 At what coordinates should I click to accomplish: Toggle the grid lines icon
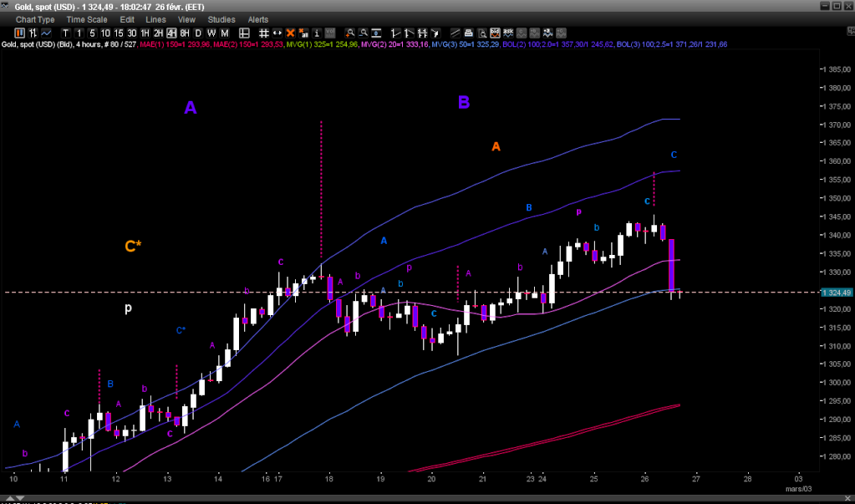pyautogui.click(x=264, y=33)
